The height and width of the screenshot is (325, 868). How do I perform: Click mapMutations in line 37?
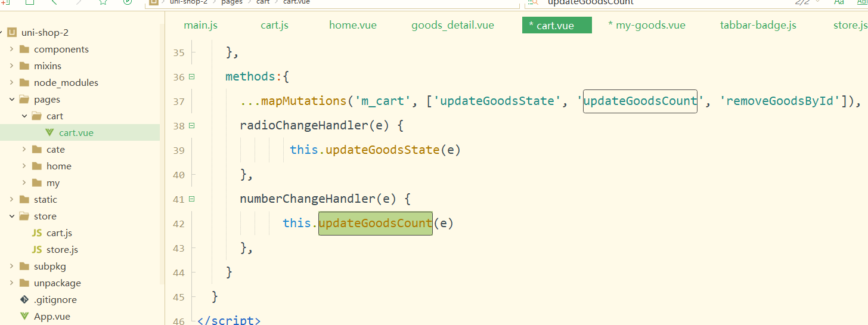pyautogui.click(x=304, y=101)
